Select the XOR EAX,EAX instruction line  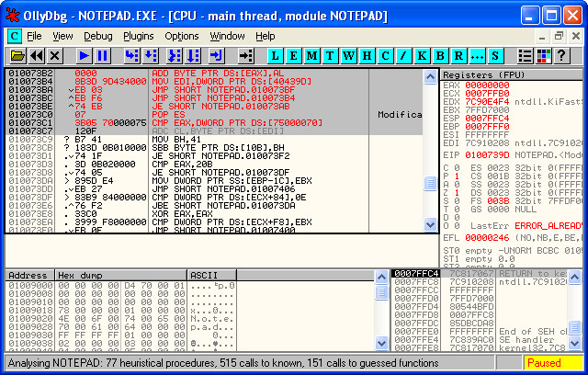pyautogui.click(x=214, y=214)
